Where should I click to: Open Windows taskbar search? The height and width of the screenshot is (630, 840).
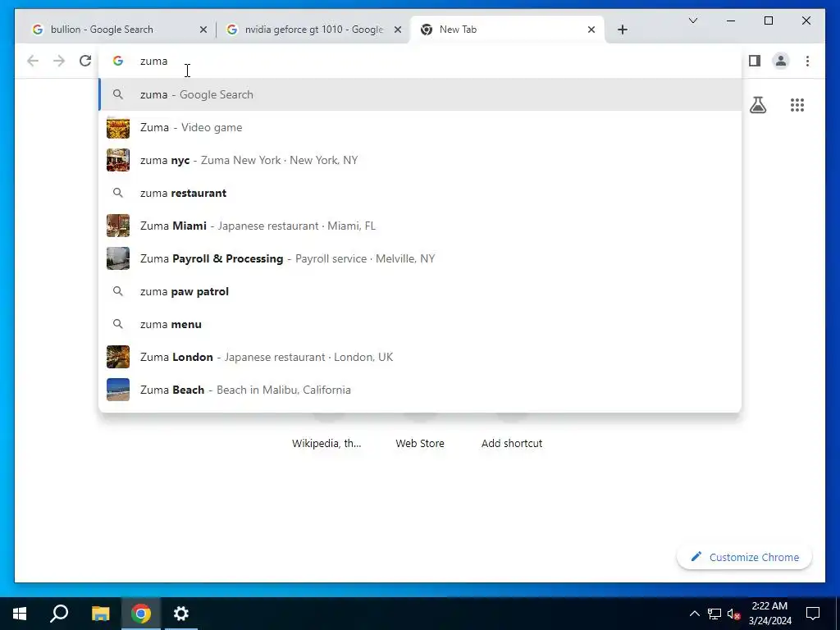(x=59, y=614)
